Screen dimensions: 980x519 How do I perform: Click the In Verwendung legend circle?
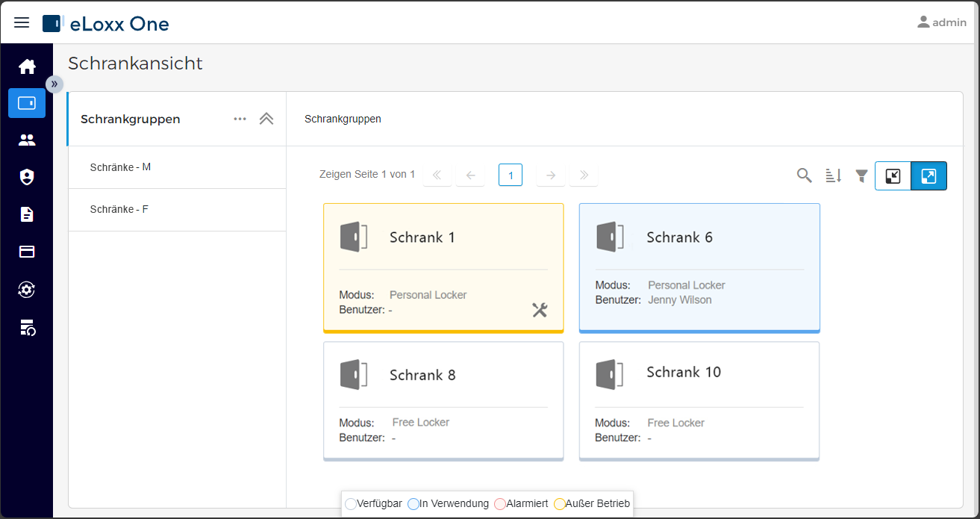point(413,504)
